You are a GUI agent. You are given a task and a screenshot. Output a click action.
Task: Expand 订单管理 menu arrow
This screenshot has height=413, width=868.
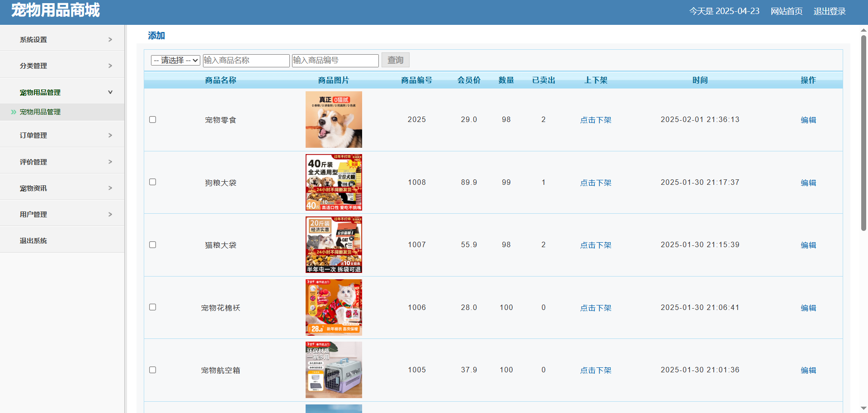tap(110, 136)
